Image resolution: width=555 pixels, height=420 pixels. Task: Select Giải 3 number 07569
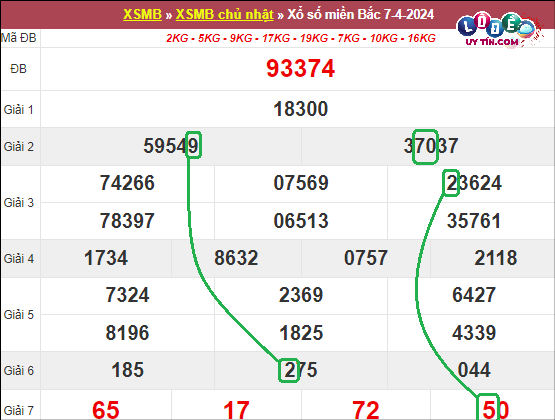click(x=301, y=183)
